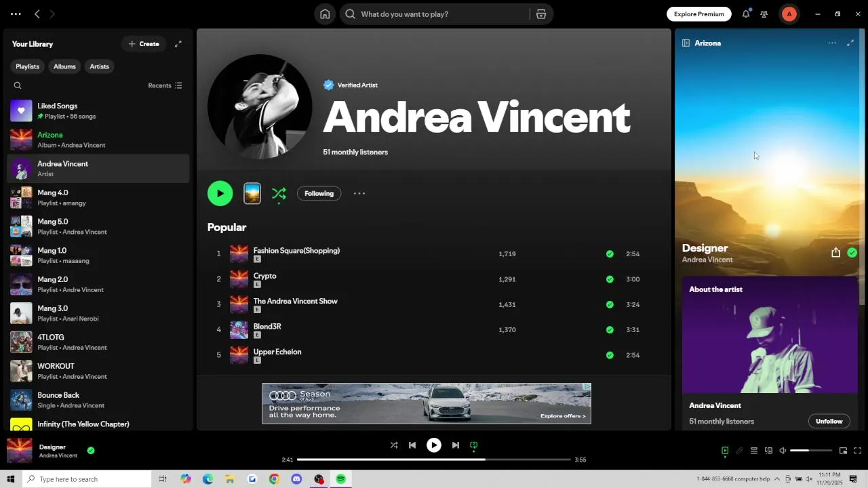Open Mang 4.0 playlist

tap(98, 197)
